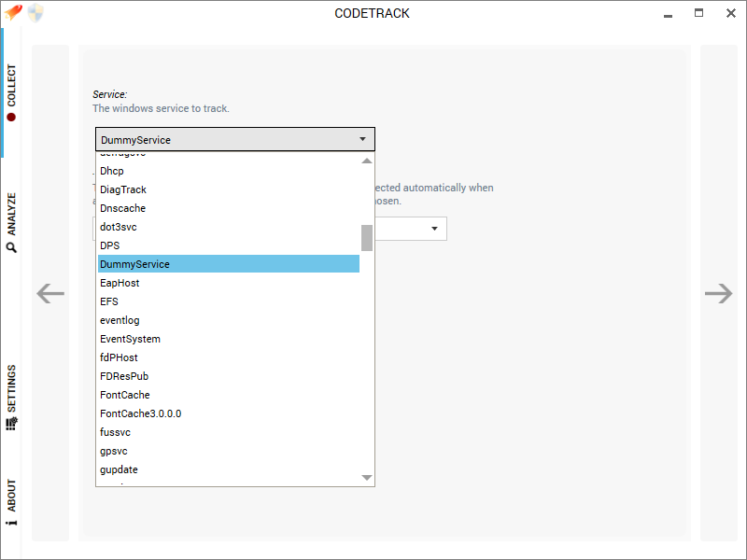The image size is (747, 560).
Task: Click the scrollbar thumb of service list
Action: tap(367, 238)
